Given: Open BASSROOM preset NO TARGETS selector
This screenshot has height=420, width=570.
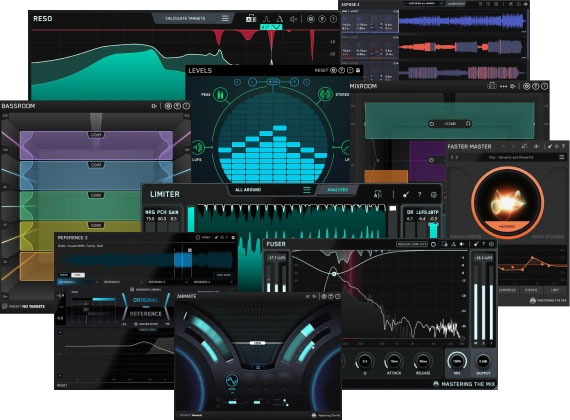Looking at the screenshot, I should coord(27,307).
